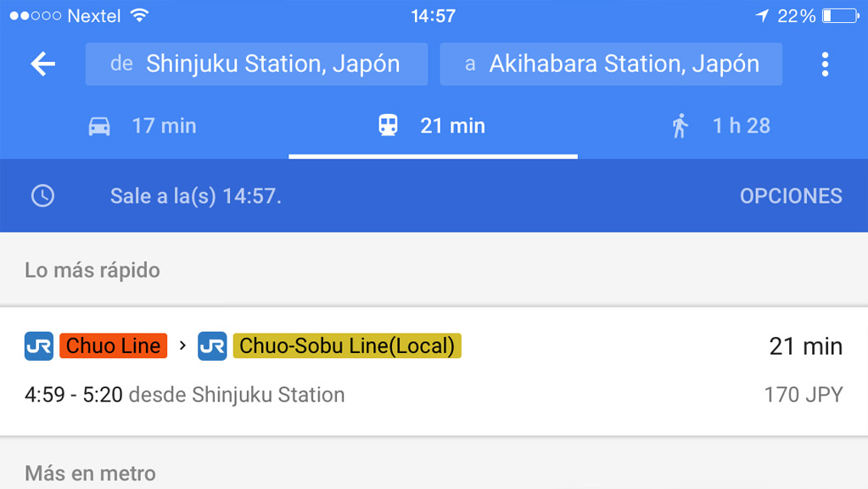Open the three-dot overflow menu

point(825,65)
